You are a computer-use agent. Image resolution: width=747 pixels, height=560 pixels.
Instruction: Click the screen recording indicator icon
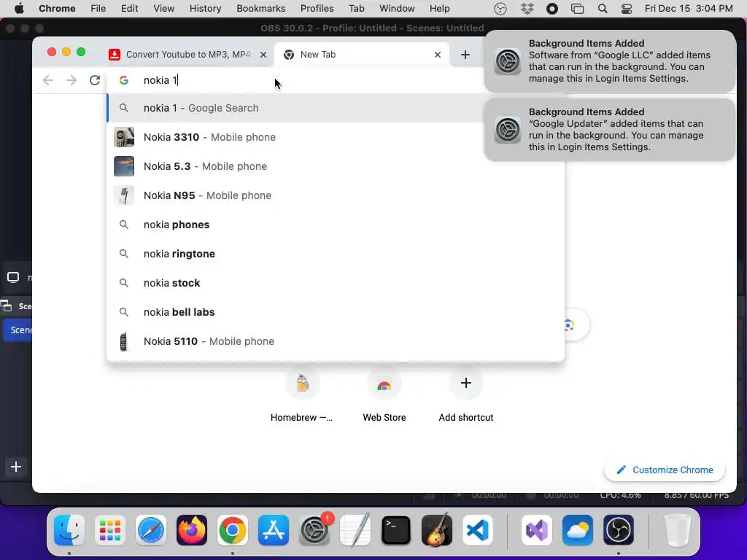[552, 9]
